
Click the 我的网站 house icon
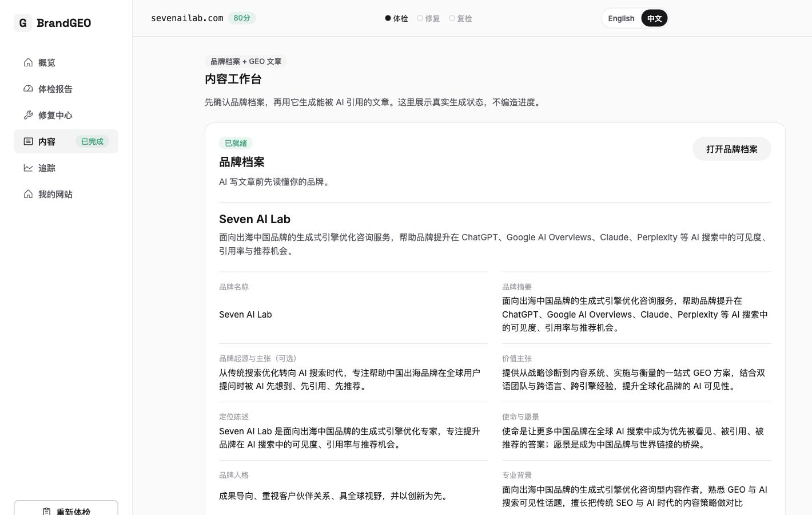[28, 194]
